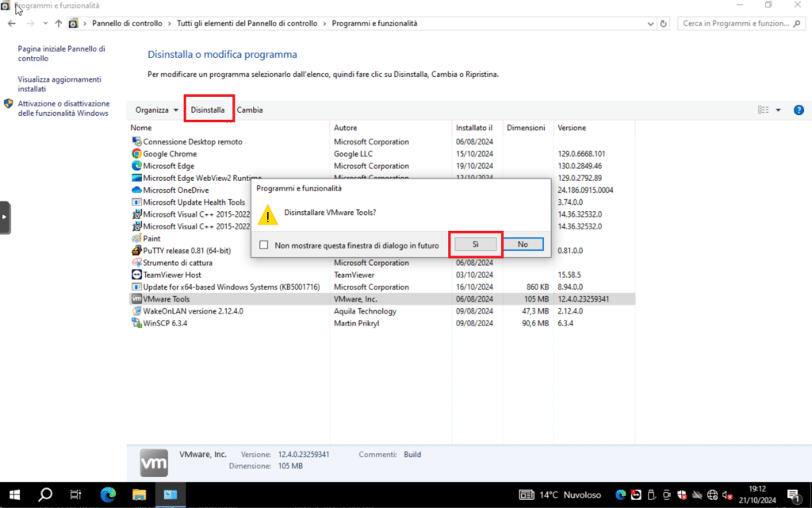812x508 pixels.
Task: Click the Connessione Desktop remoto icon
Action: pyautogui.click(x=136, y=141)
